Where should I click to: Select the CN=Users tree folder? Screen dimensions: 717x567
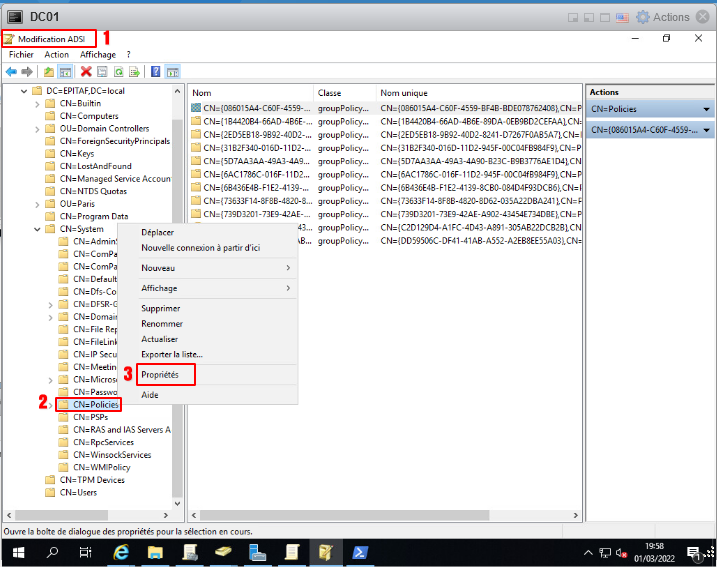point(79,492)
